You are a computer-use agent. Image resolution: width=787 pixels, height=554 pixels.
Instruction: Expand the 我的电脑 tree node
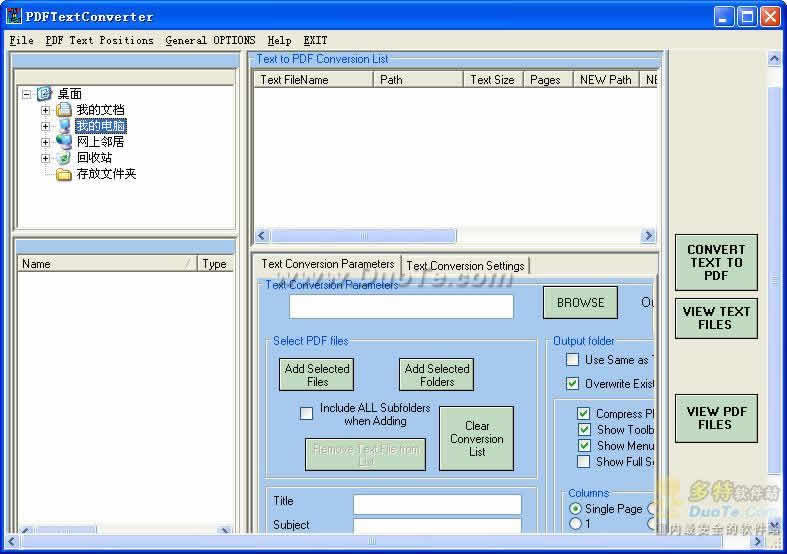coord(45,126)
